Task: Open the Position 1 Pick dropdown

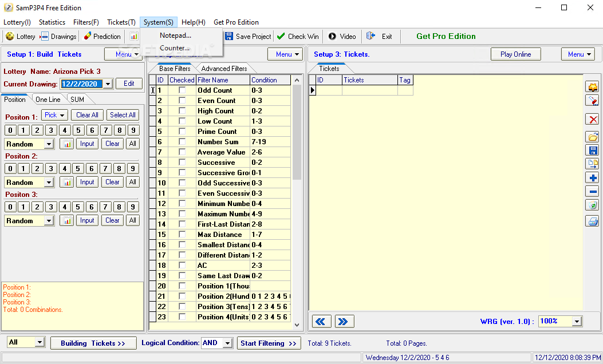Action: (54, 115)
